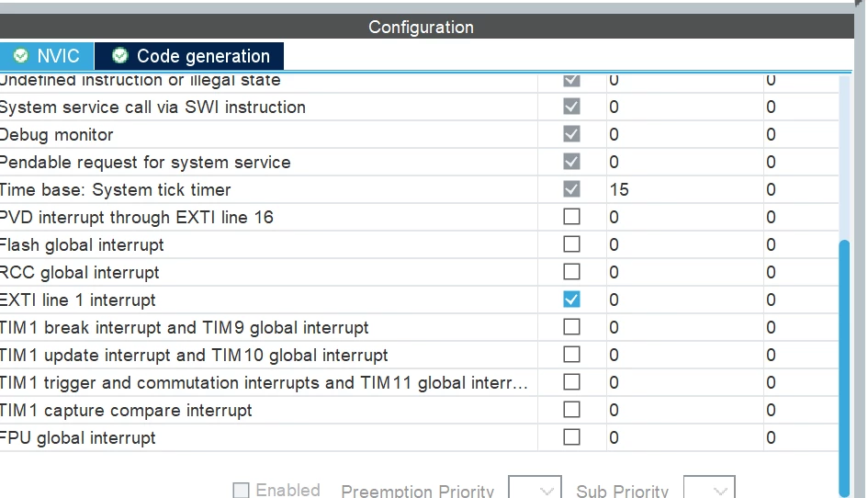Viewport: 868px width, 498px height.
Task: Select the EXTI line 1 interrupt row
Action: (x=419, y=300)
